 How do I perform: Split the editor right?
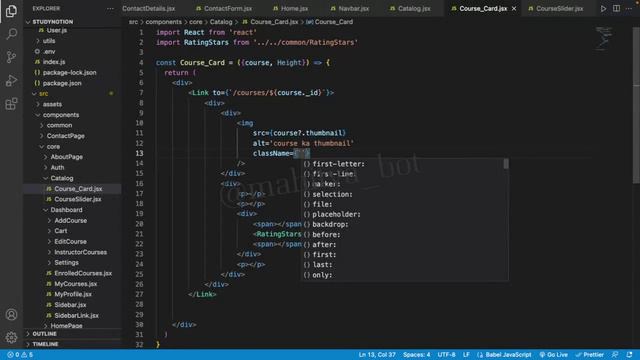click(616, 9)
